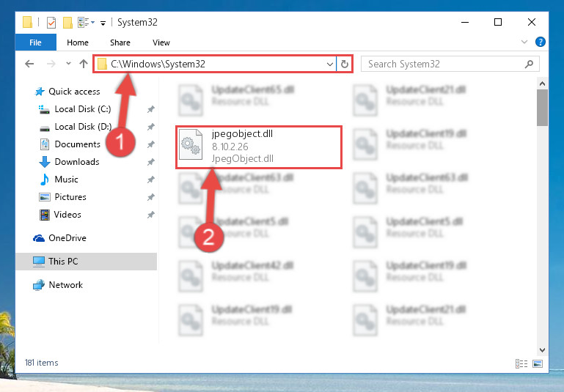The height and width of the screenshot is (392, 564).
Task: Click the scrollbar down arrow
Action: click(x=543, y=350)
